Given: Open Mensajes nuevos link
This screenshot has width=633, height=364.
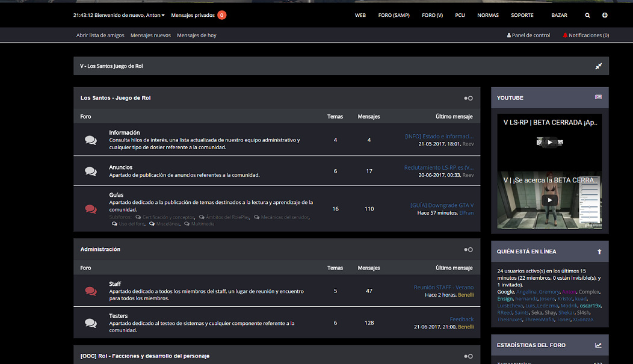Looking at the screenshot, I should coord(150,35).
